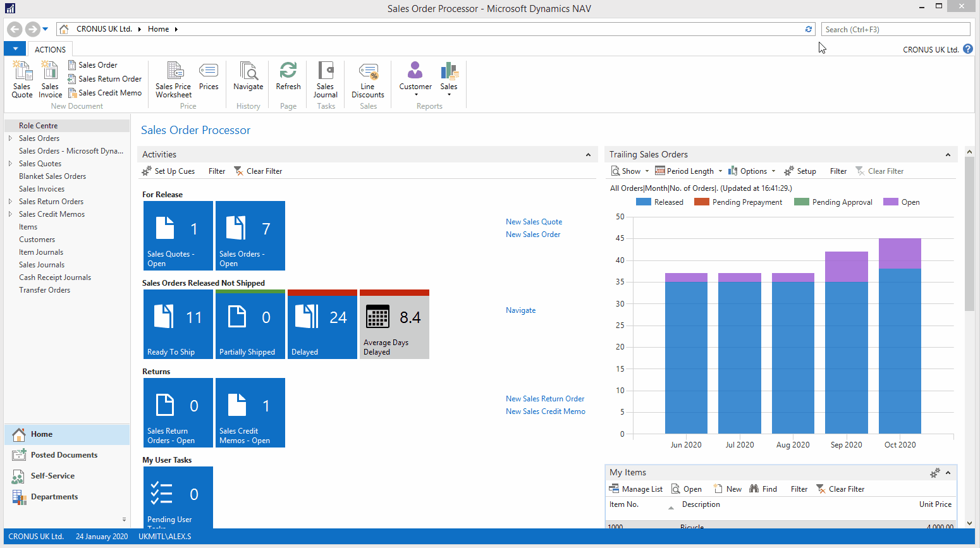Open the navigation history dropdown arrow
This screenshot has width=980, height=548.
pos(46,29)
